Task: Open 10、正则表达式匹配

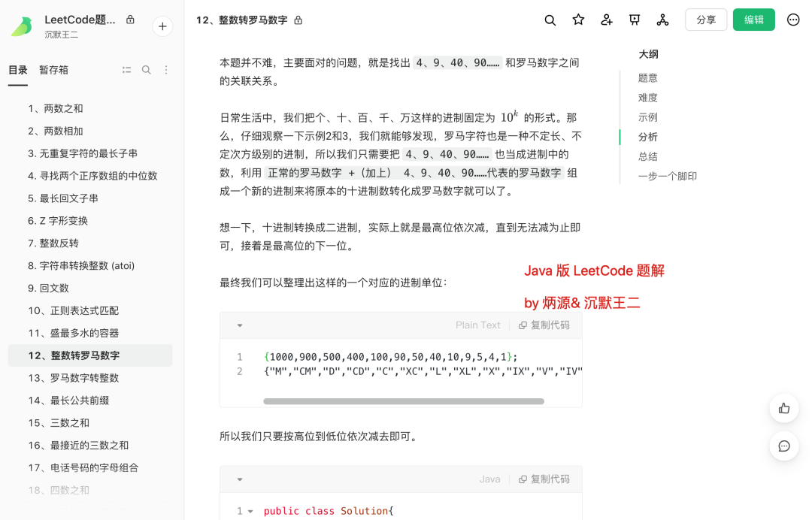Action: tap(90, 310)
